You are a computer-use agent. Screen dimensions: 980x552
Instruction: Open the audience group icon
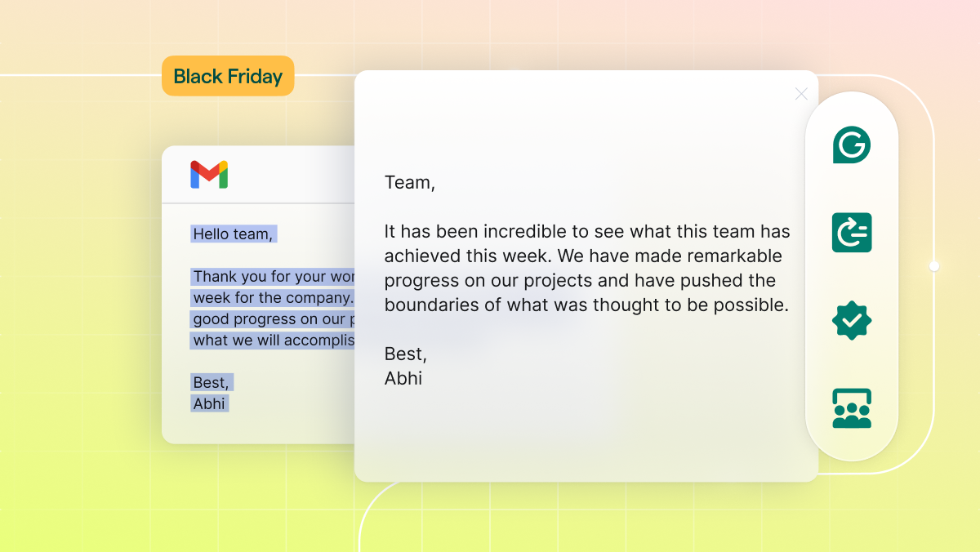pos(852,408)
